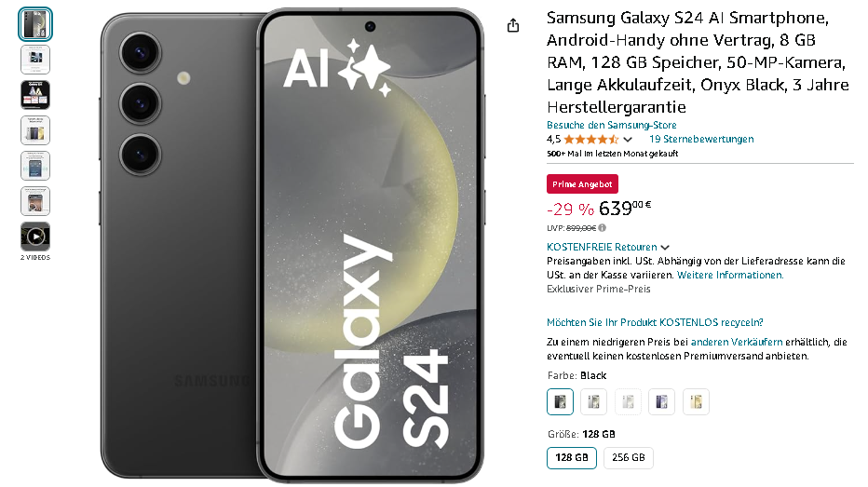View the sixth product thumbnail

click(35, 201)
